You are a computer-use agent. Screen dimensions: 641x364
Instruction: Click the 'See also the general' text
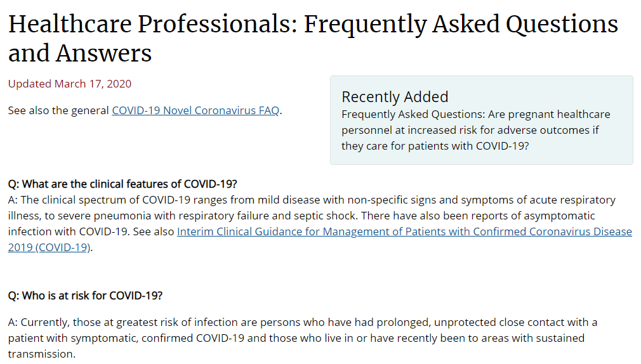[58, 110]
